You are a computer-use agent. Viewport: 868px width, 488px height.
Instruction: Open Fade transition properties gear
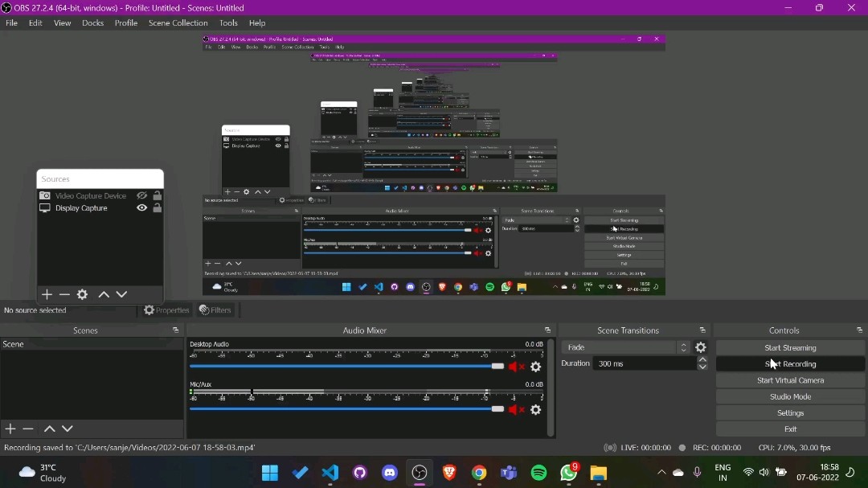click(700, 347)
